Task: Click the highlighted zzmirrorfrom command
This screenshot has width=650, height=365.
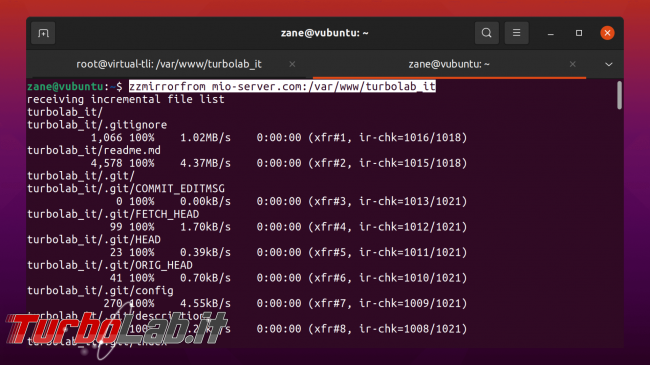Action: tap(282, 86)
